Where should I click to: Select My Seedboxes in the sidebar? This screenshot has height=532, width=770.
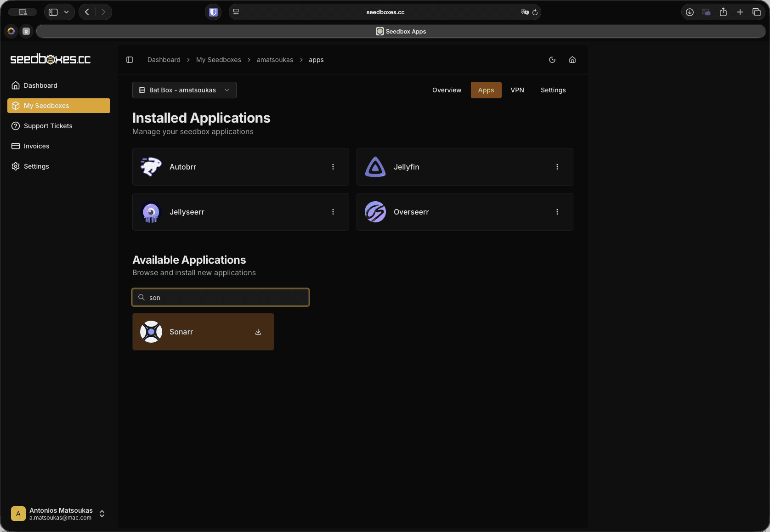click(59, 106)
